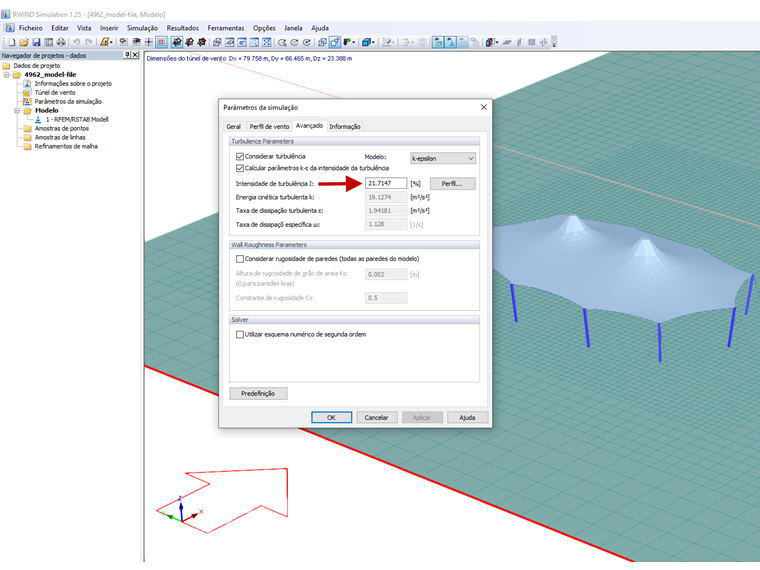Click the Open folder toolbar icon

pos(24,43)
